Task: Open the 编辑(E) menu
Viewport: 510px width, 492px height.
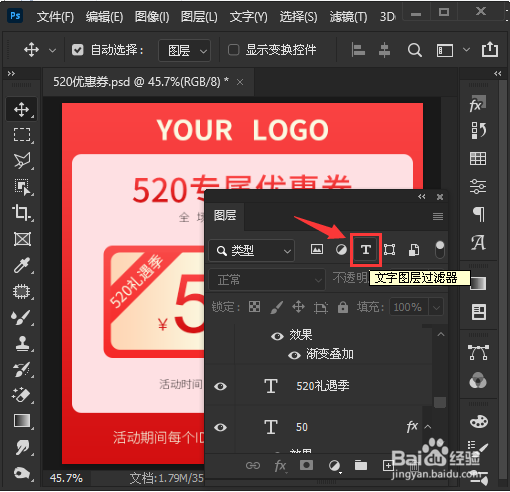Action: [x=104, y=16]
